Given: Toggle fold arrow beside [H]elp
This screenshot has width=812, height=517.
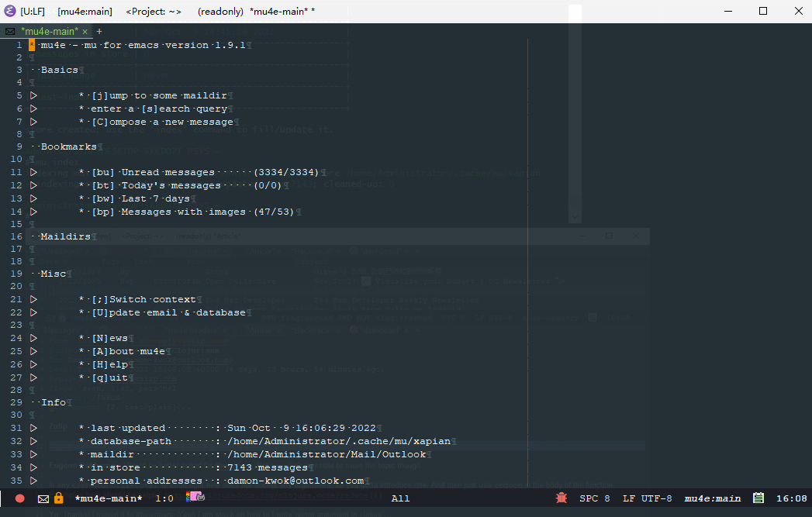Looking at the screenshot, I should click(33, 364).
